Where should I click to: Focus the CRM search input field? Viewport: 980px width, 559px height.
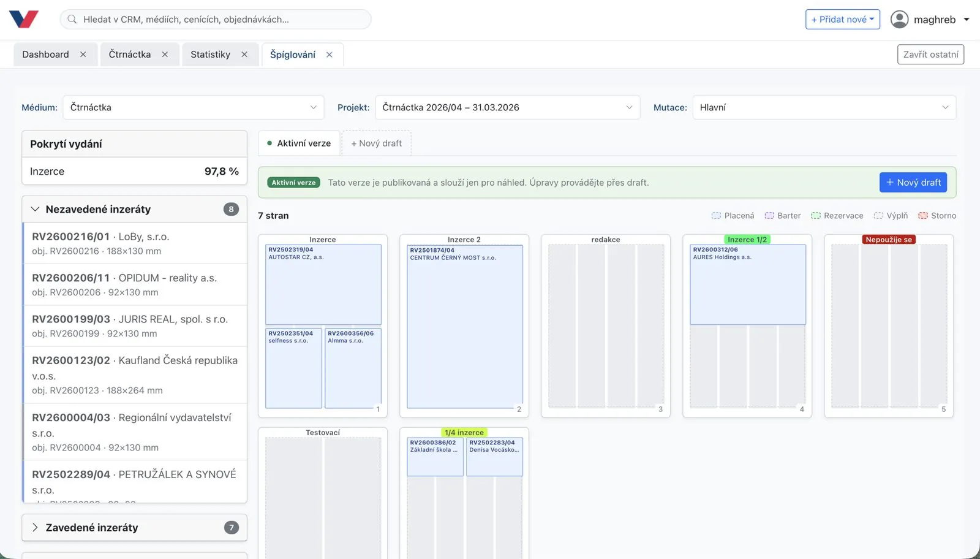pyautogui.click(x=216, y=19)
